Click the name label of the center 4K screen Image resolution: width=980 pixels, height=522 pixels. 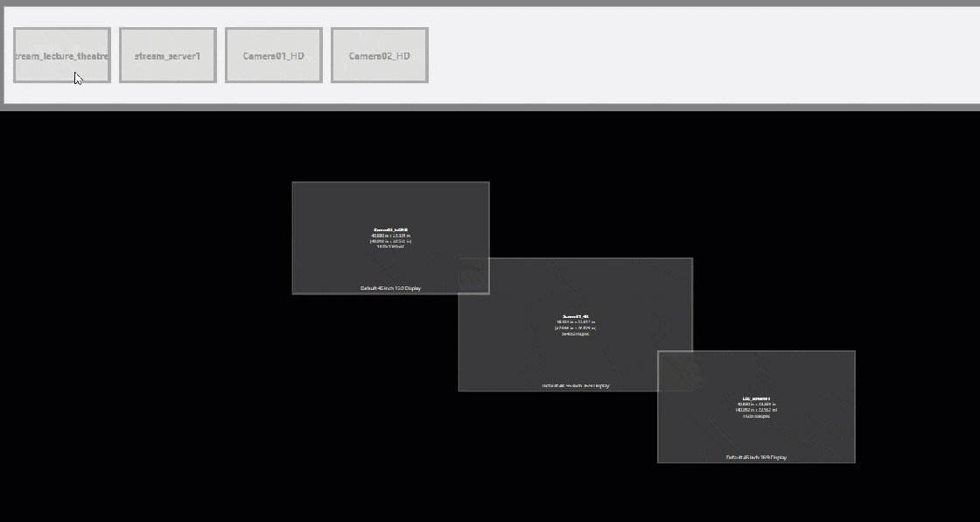tap(575, 316)
